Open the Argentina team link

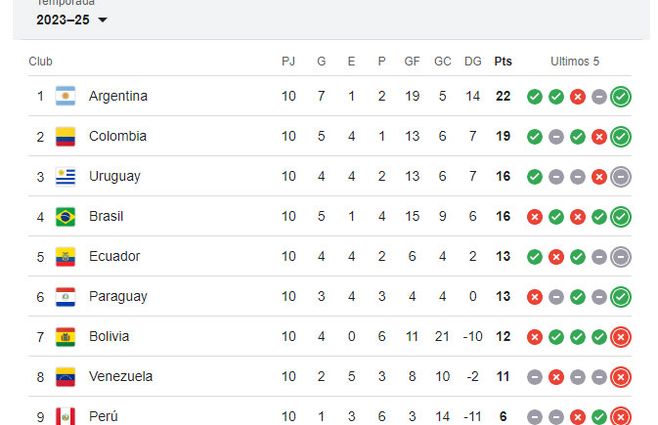[x=118, y=96]
